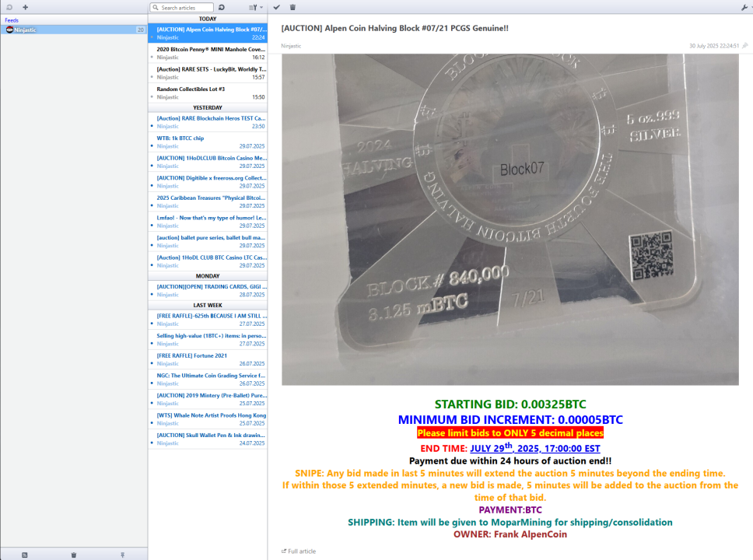
Task: Open the Selling high-value (1BTC+) items article
Action: 208,340
